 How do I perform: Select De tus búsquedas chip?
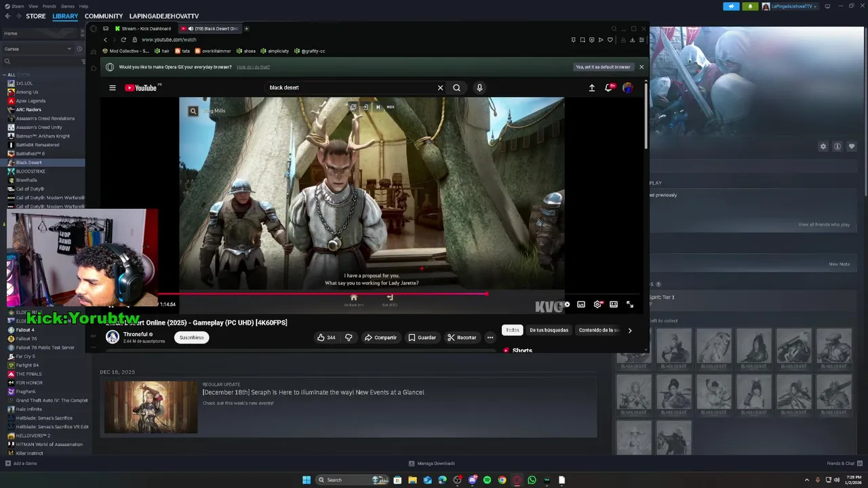[x=549, y=330]
